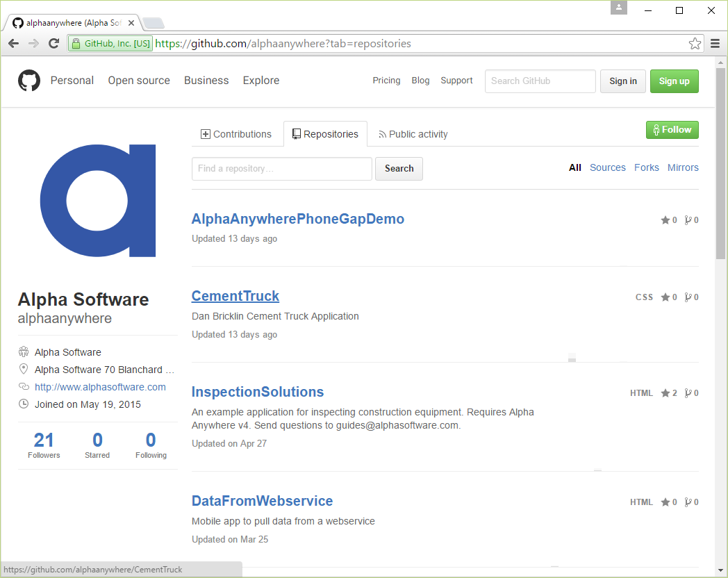Click star count for InspectionSolutions

tap(669, 393)
